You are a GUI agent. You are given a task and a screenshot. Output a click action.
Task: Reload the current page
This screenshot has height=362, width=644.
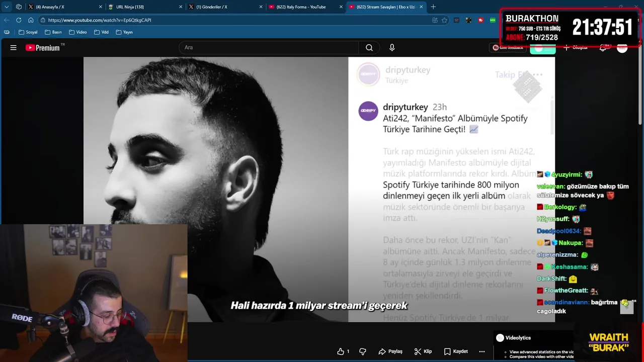tap(19, 20)
